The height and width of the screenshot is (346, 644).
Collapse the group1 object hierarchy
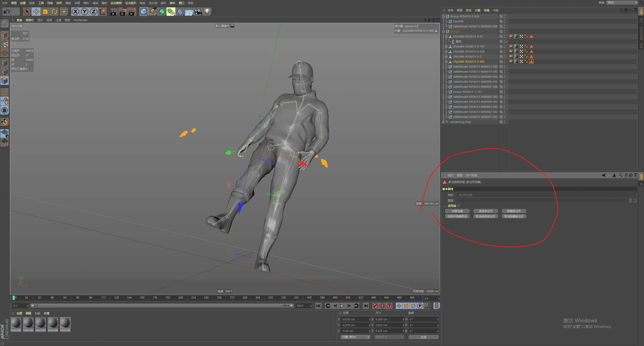[444, 31]
